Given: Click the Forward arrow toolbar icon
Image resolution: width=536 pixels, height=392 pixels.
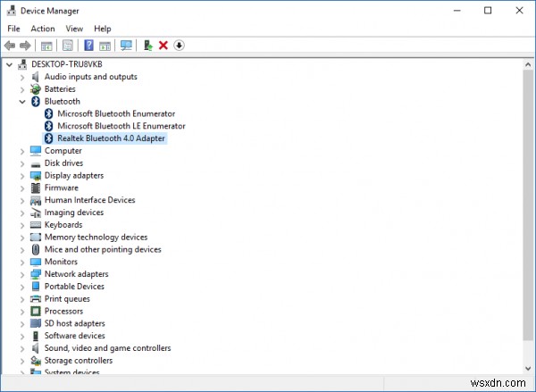Looking at the screenshot, I should [x=25, y=46].
